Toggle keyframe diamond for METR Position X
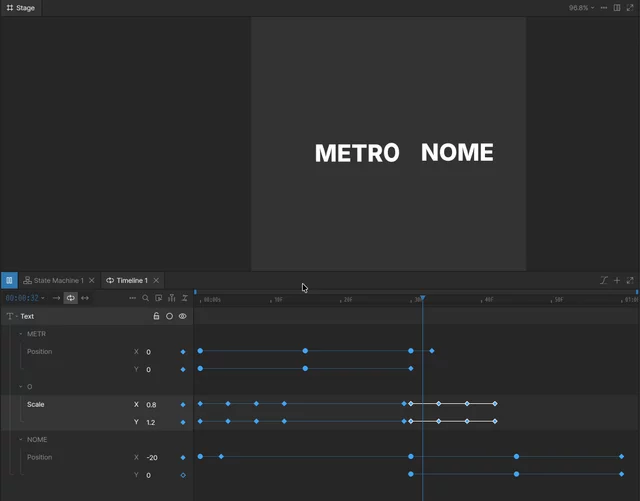This screenshot has height=501, width=640. [183, 352]
